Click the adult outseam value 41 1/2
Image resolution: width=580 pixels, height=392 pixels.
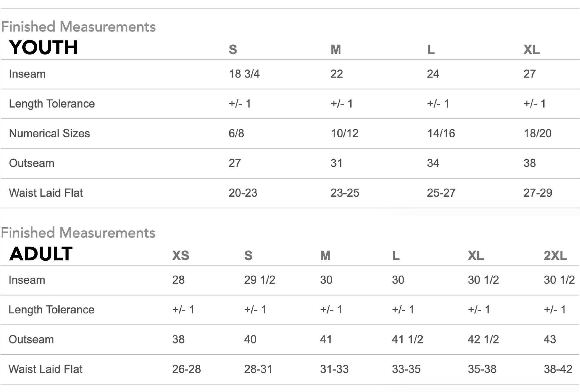pos(407,340)
